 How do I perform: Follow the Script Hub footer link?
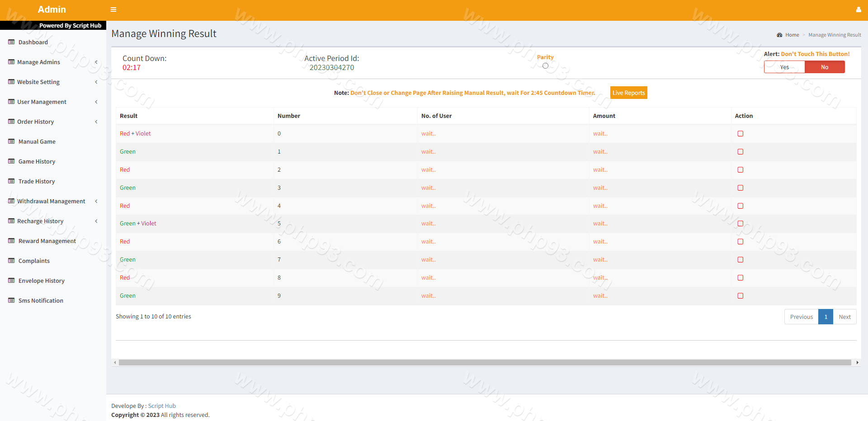point(162,406)
